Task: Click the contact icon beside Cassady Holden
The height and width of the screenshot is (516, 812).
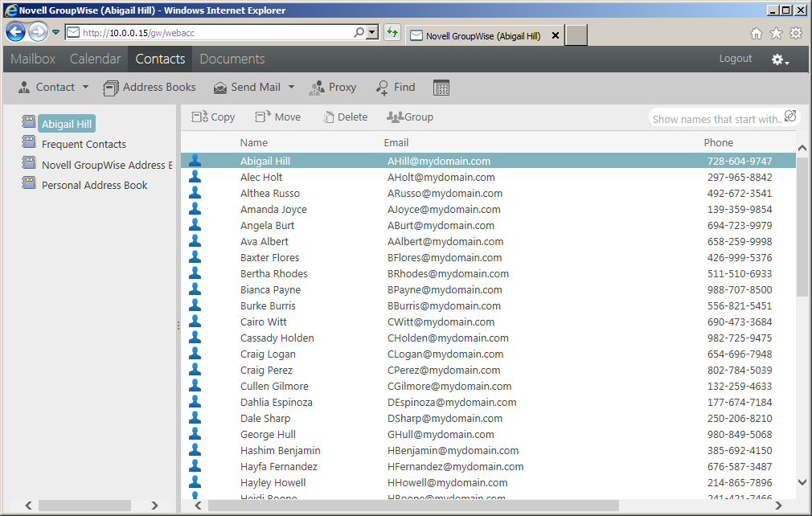Action: [195, 337]
